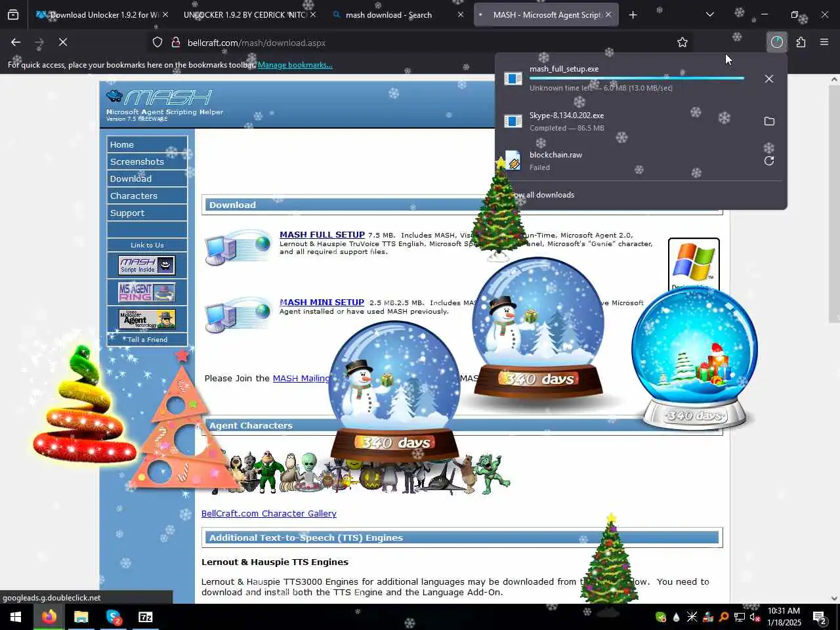Click the mash_full_setup.exe download progress bar
The image size is (840, 630).
coord(637,78)
